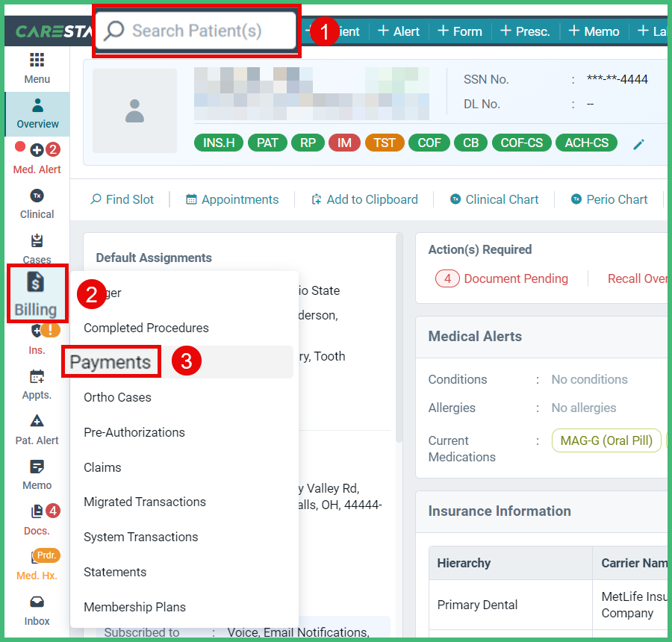The width and height of the screenshot is (672, 642).
Task: Open the Cases panel from the sidebar
Action: [x=37, y=249]
